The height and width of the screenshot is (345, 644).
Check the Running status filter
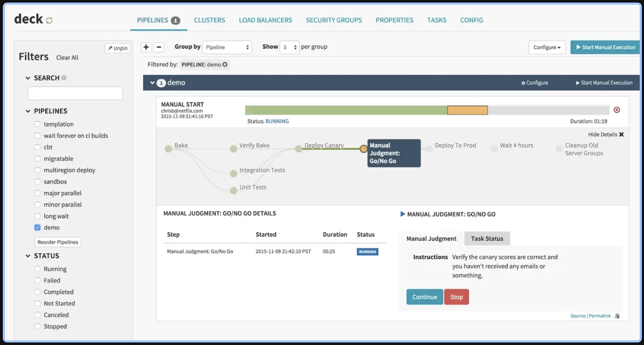tap(37, 269)
